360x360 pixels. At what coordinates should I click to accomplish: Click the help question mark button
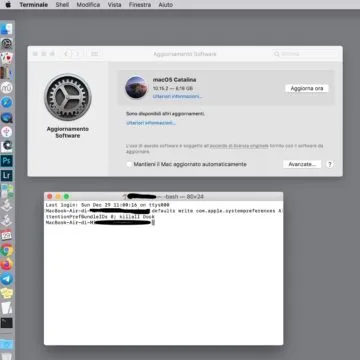330,164
